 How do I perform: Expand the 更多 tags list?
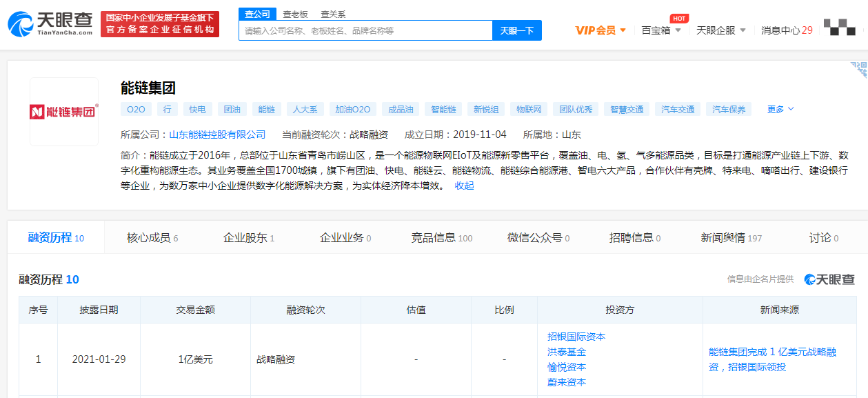pos(780,109)
